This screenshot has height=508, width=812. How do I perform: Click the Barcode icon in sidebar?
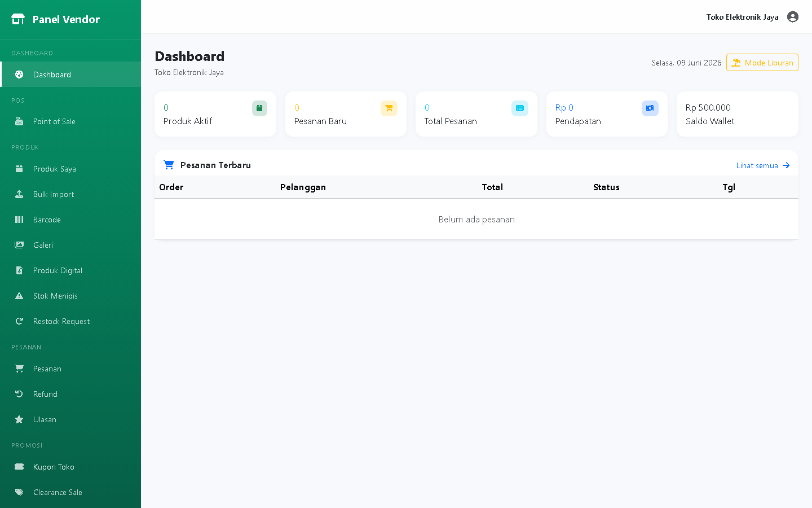coord(19,220)
